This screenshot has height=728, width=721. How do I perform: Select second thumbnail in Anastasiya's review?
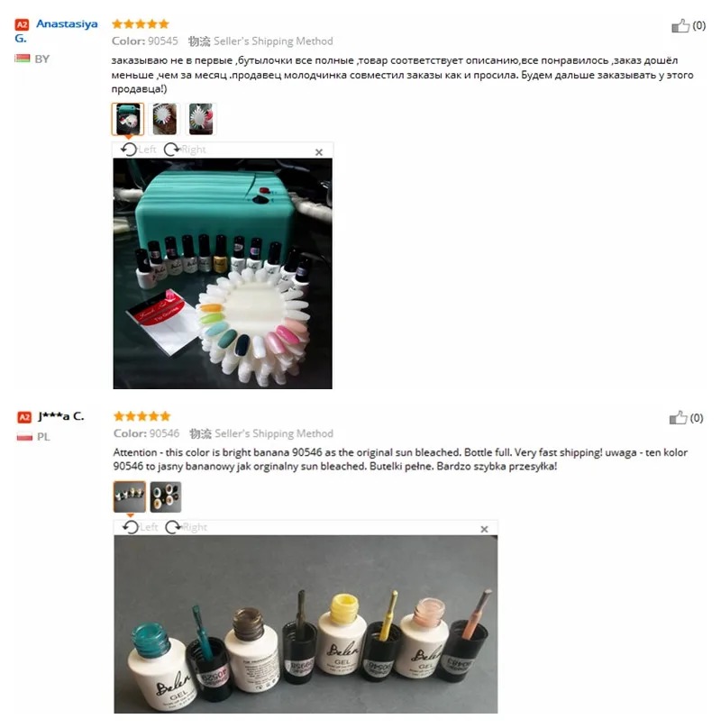tap(164, 119)
